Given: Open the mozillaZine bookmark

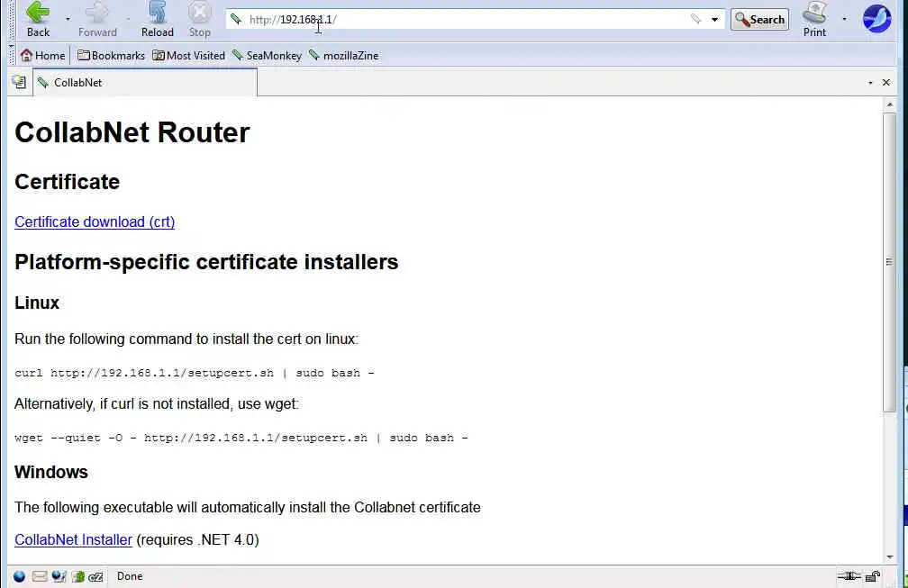Looking at the screenshot, I should (x=344, y=56).
